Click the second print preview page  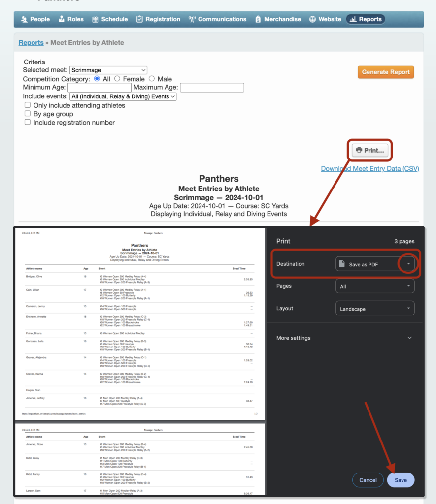(140, 459)
